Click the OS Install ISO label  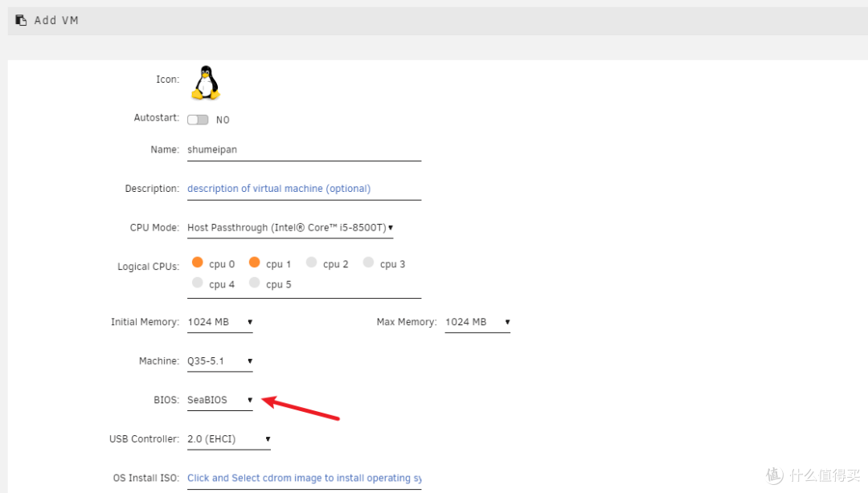click(146, 478)
